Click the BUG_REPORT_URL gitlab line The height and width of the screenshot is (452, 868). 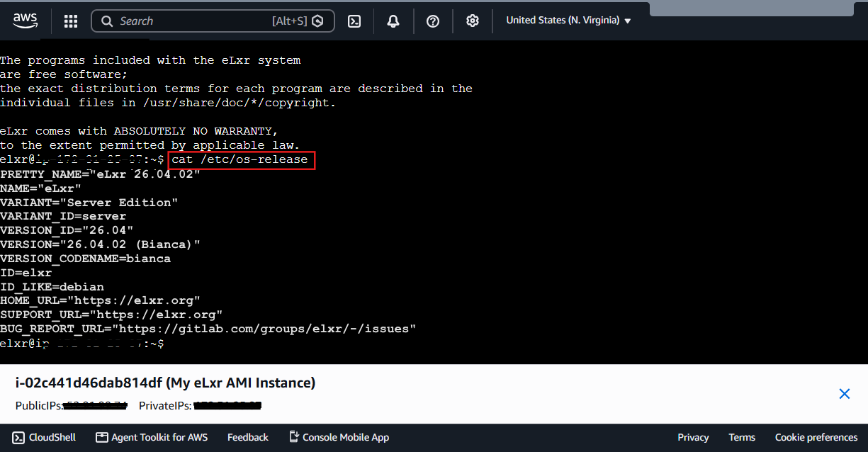(x=208, y=329)
